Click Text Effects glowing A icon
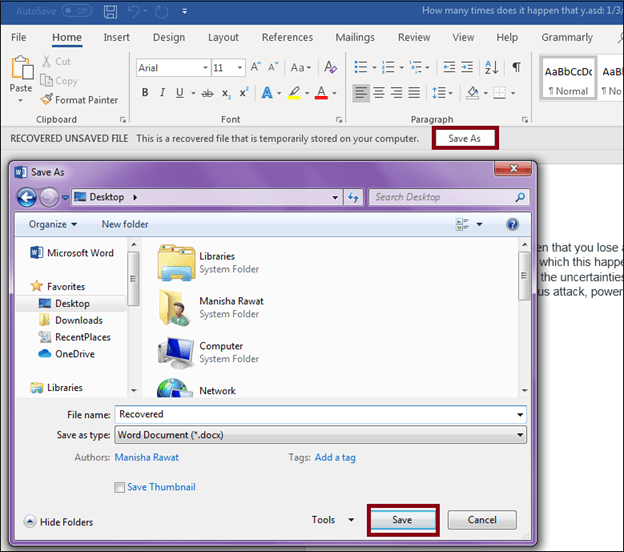 coord(267,93)
